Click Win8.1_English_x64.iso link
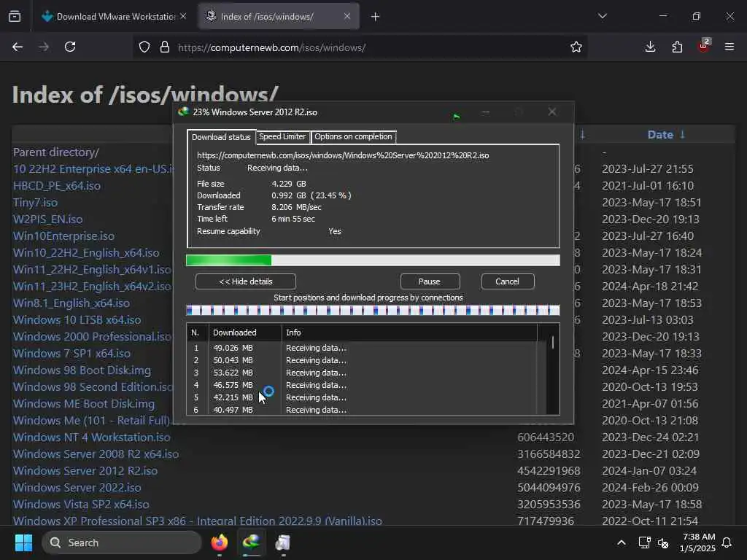Screen dimensions: 747x560 pos(71,303)
